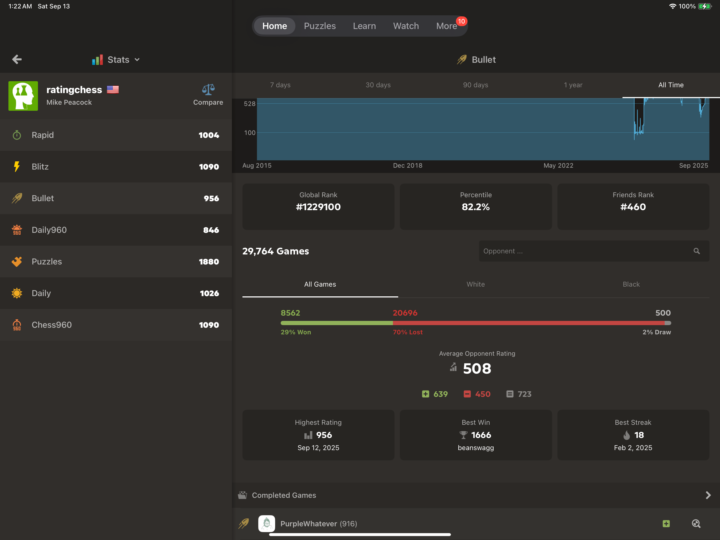Select the White games tab
Screen dimensions: 720x540
(476, 284)
